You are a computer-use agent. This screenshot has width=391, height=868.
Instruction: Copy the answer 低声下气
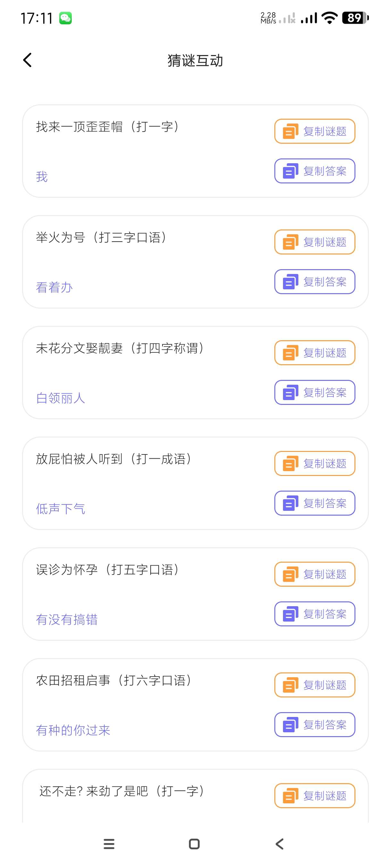tap(314, 503)
